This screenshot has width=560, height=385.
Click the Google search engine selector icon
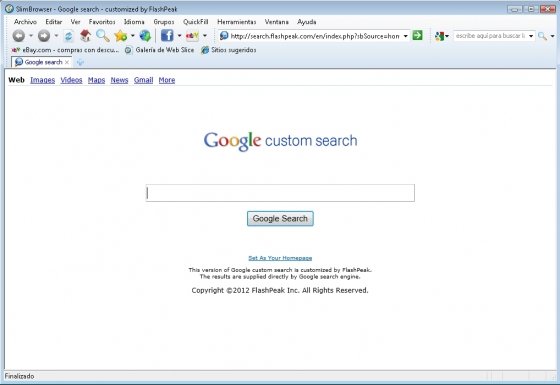point(439,36)
